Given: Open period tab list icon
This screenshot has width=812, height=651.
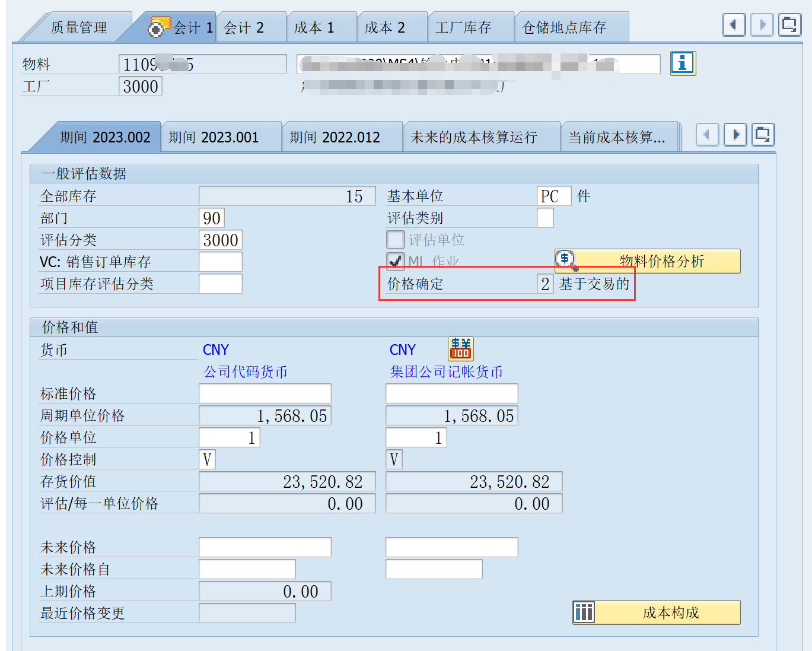Looking at the screenshot, I should [x=763, y=135].
